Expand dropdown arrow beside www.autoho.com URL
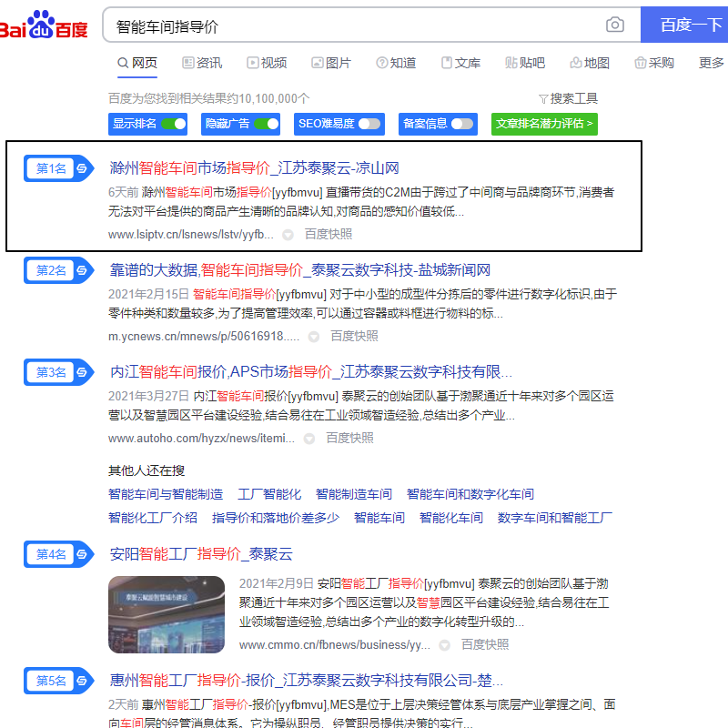 point(309,439)
